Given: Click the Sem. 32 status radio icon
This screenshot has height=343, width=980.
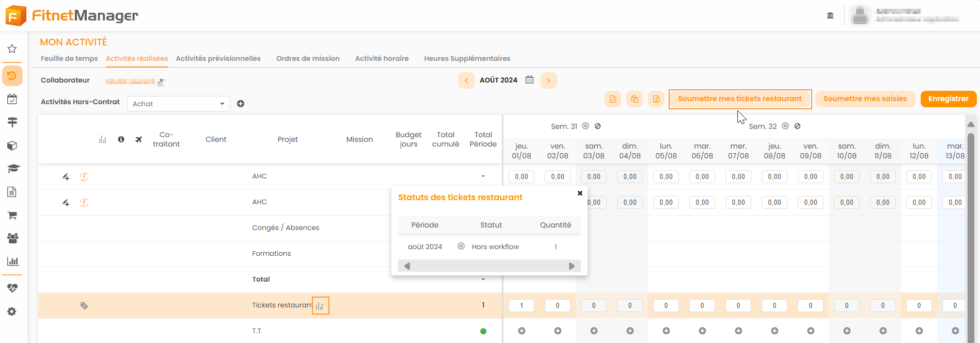Looking at the screenshot, I should coord(785,126).
